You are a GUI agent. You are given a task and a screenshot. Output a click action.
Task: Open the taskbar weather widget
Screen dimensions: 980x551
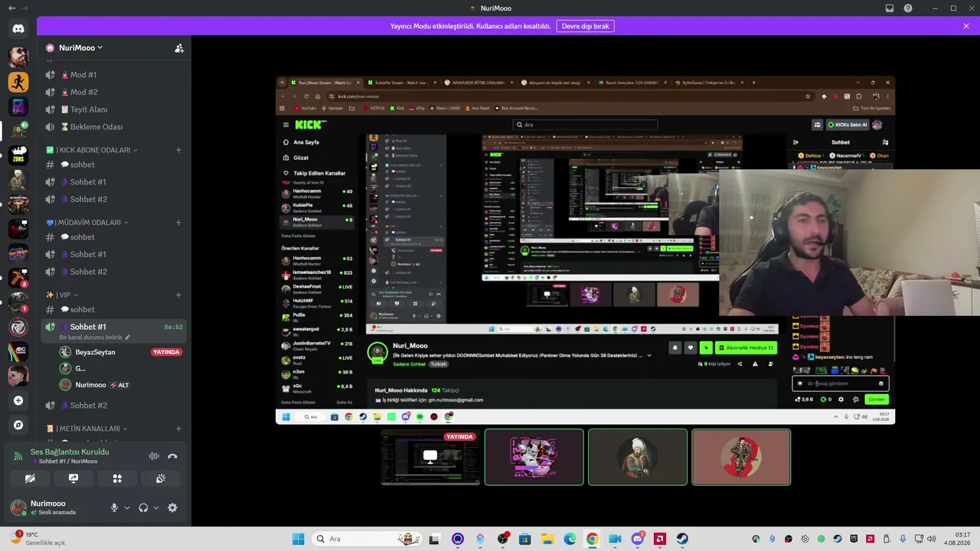[38, 538]
